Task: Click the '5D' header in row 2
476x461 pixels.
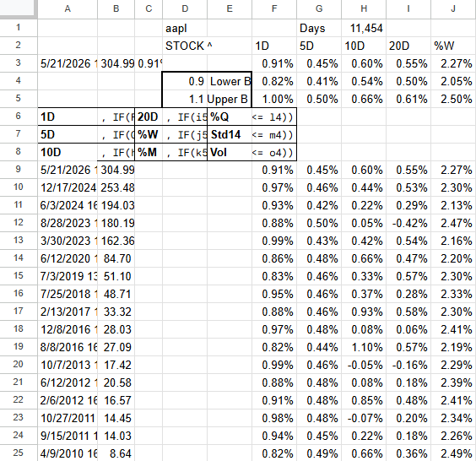Action: coord(319,46)
